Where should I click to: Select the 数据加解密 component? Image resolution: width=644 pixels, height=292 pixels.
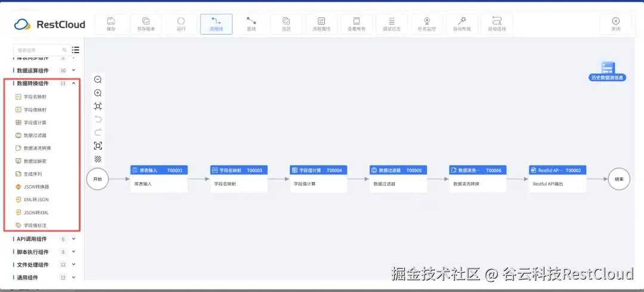(x=31, y=161)
